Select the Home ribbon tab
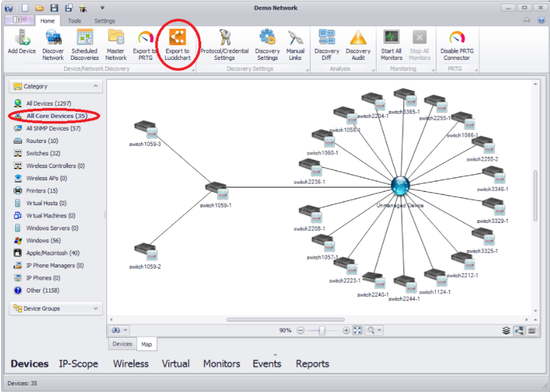This screenshot has height=392, width=550. (x=47, y=21)
